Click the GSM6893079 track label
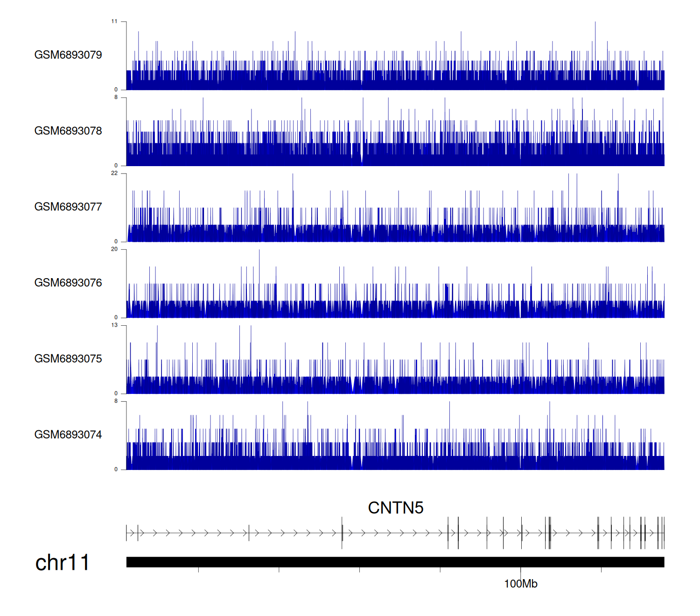The image size is (700, 616). click(x=68, y=55)
